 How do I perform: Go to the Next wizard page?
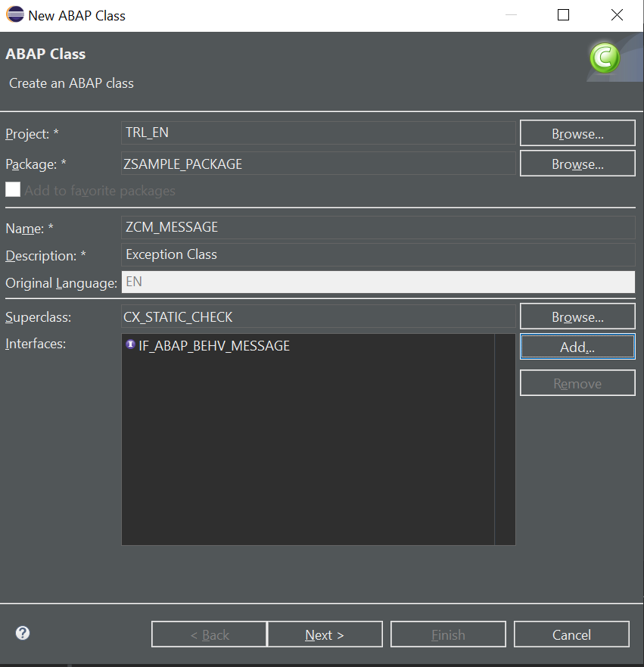pos(325,634)
